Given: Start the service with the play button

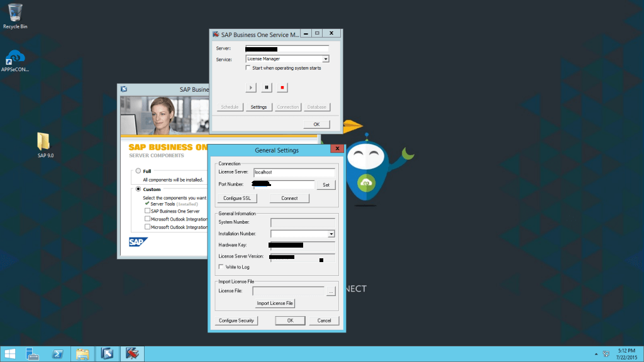Looking at the screenshot, I should (x=250, y=87).
